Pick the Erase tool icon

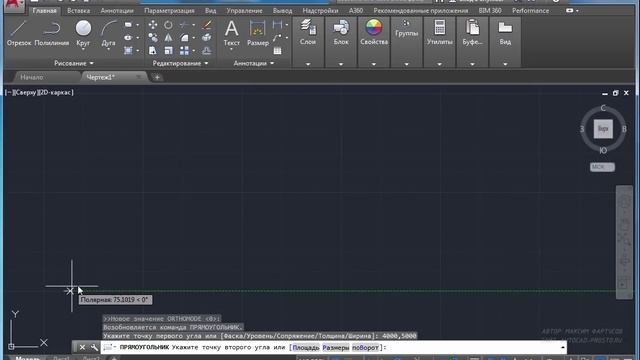pyautogui.click(x=207, y=25)
